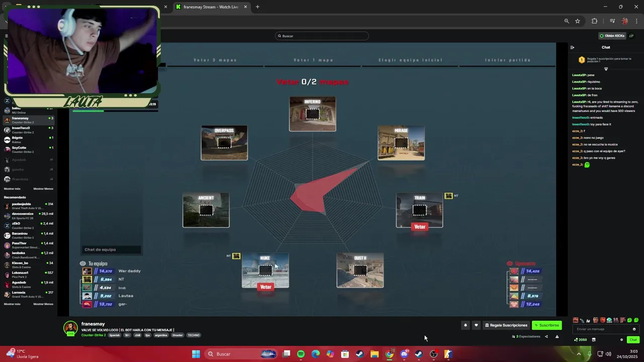
Task: Expand the chat leaderboard chevron under gift banner
Action: pos(606,69)
